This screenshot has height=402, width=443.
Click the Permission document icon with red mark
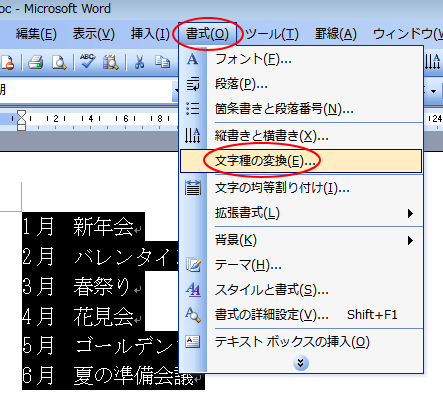coord(7,62)
